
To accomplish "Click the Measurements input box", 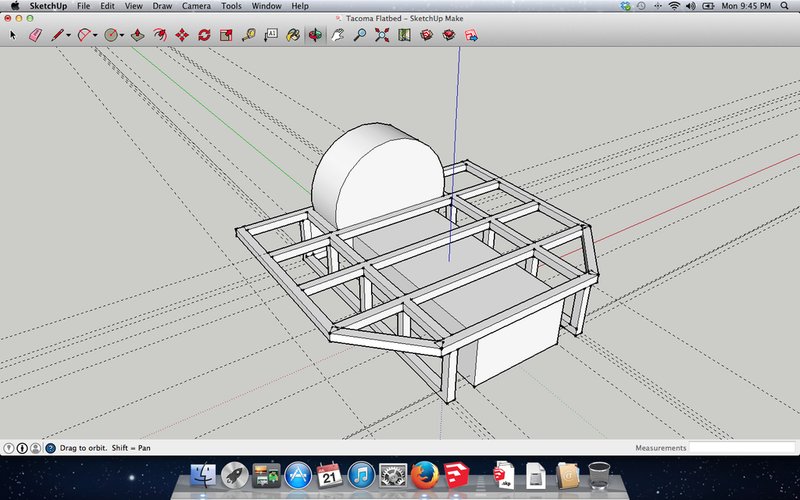I will click(742, 447).
